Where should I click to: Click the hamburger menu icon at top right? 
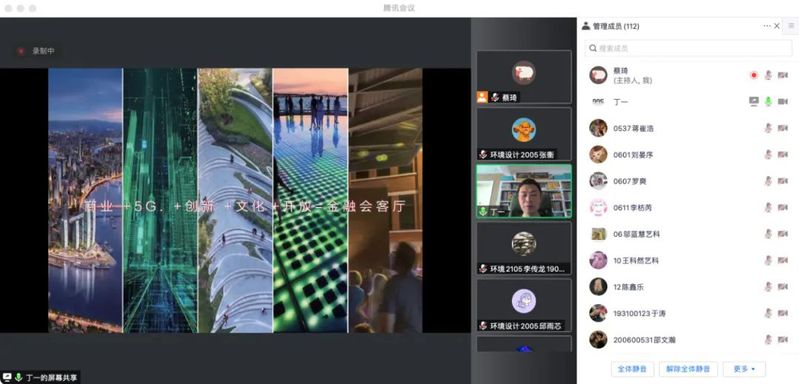click(x=791, y=26)
